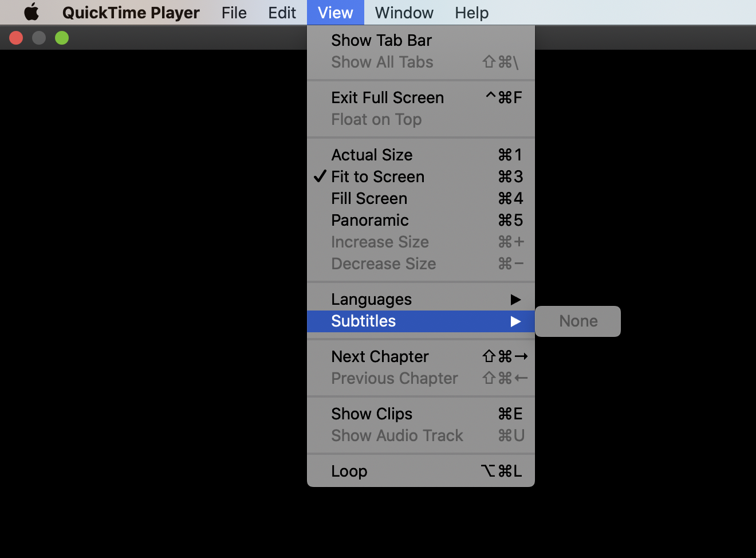Click the QuickTime Player application menu
The width and height of the screenshot is (756, 558).
pos(131,13)
